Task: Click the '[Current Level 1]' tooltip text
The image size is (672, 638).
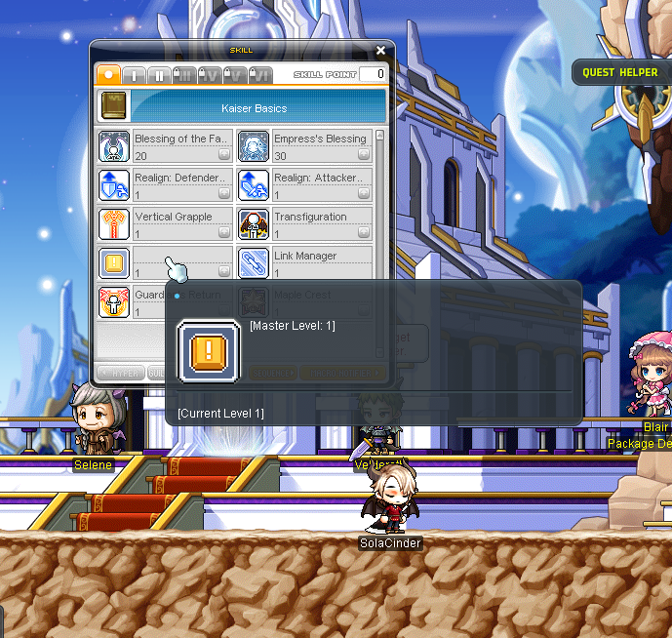Action: 220,414
